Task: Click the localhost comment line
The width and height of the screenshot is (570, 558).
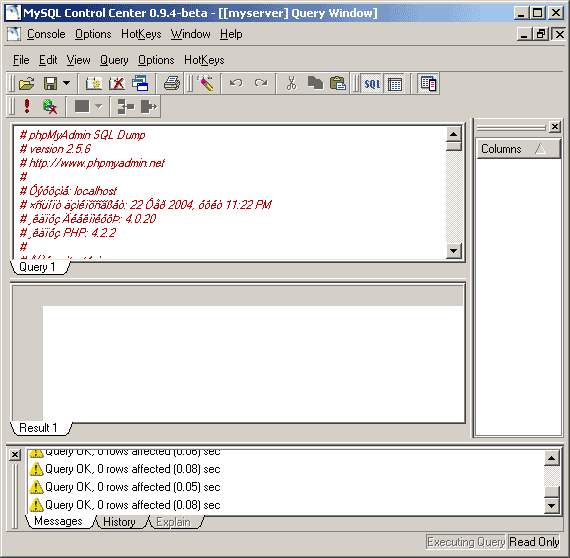Action: [x=68, y=191]
